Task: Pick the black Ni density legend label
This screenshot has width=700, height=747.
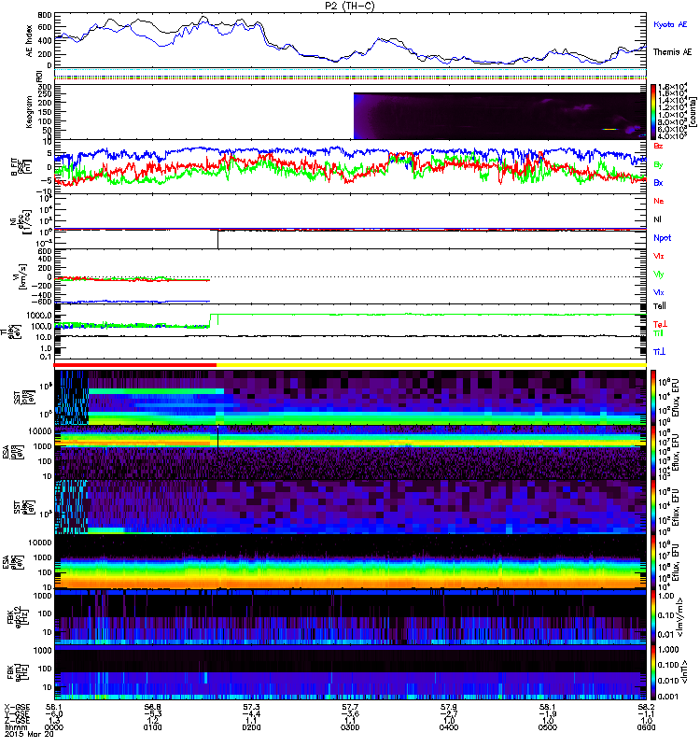Action: (x=657, y=219)
